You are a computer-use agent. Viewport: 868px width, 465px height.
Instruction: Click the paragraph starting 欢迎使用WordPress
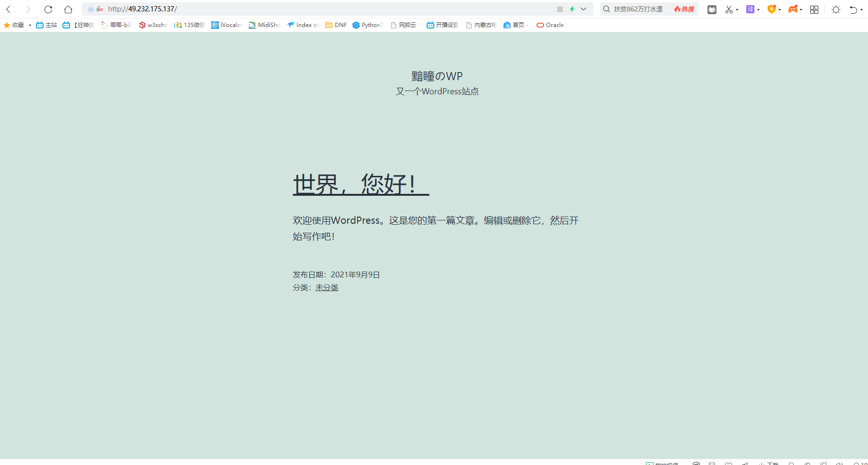click(436, 228)
